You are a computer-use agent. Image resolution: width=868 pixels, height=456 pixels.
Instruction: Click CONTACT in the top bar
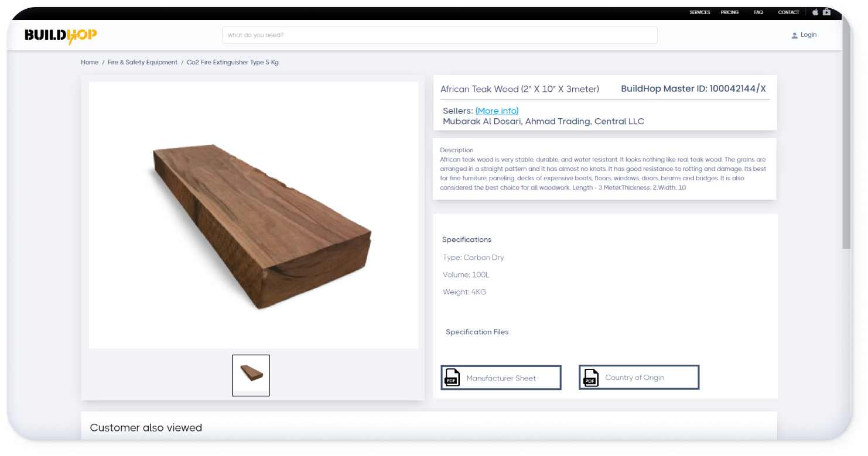click(789, 12)
